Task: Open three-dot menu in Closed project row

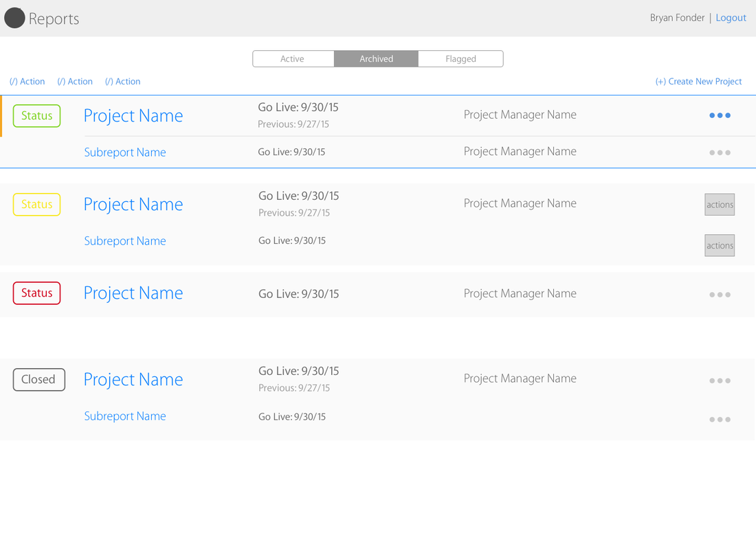Action: (720, 381)
